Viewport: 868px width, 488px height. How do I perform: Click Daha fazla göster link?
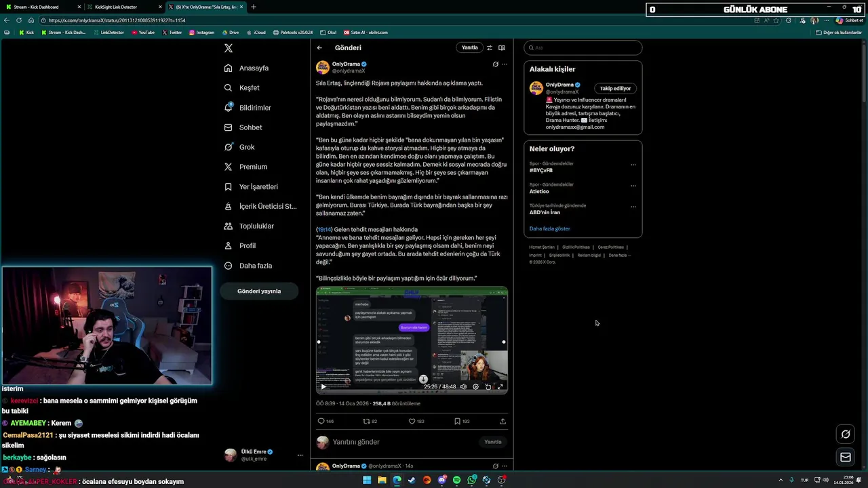pos(549,228)
